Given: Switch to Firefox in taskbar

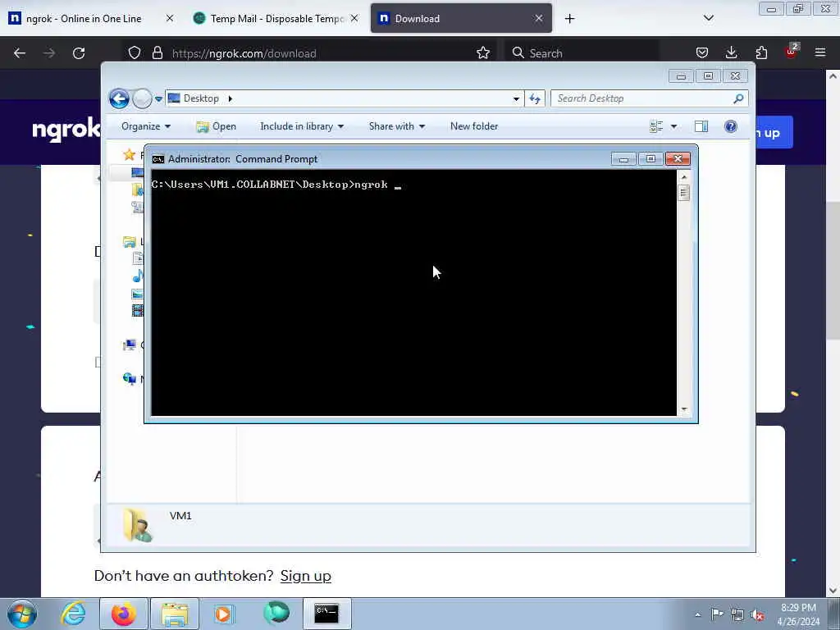Looking at the screenshot, I should click(x=123, y=614).
